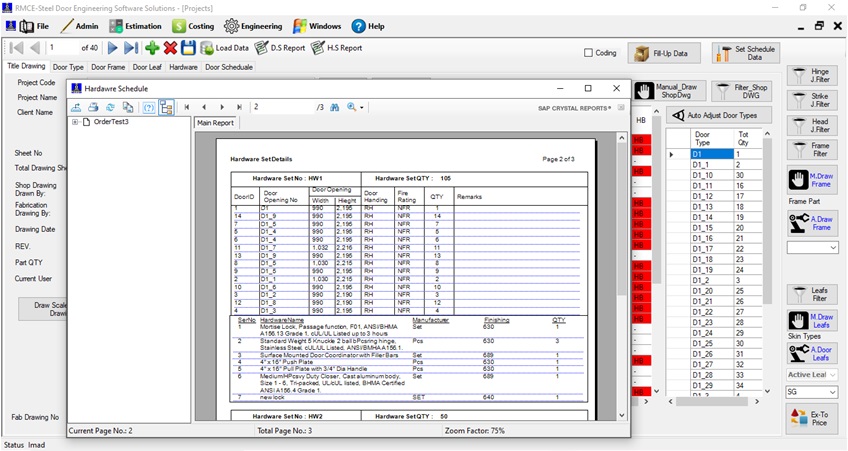This screenshot has height=451, width=848.
Task: Click A.Draw Frame robot arm icon
Action: coord(798,223)
